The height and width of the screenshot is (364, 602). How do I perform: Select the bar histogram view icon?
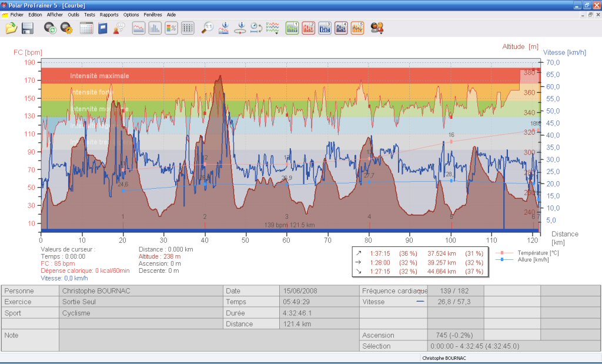tap(155, 28)
